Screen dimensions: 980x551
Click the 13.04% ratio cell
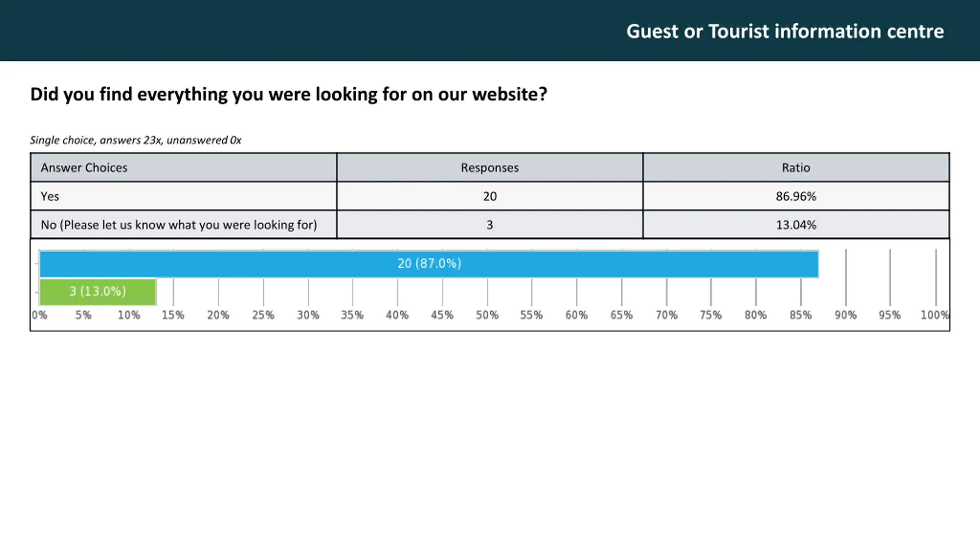click(796, 225)
